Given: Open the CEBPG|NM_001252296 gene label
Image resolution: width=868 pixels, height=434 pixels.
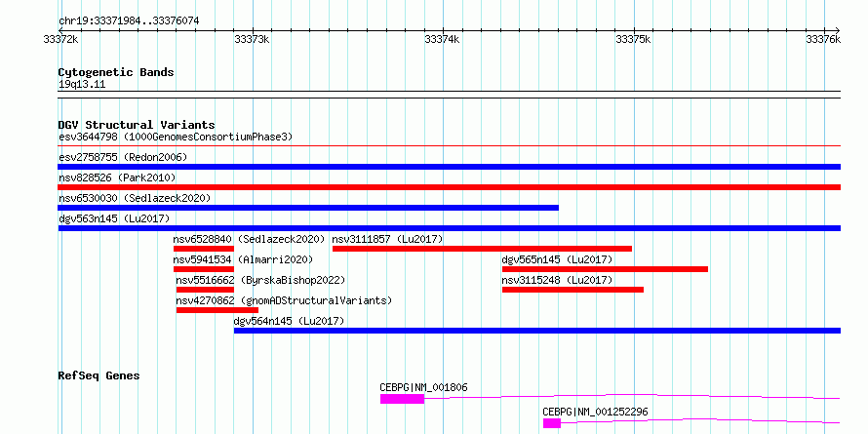Looking at the screenshot, I should [595, 412].
